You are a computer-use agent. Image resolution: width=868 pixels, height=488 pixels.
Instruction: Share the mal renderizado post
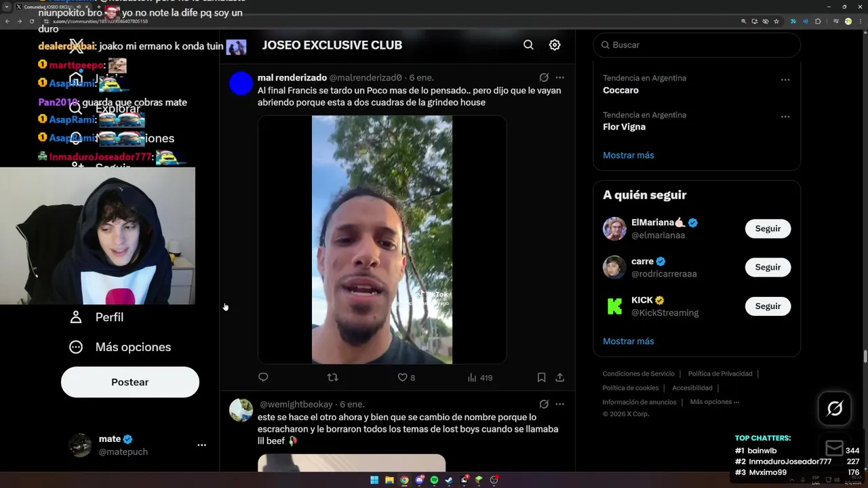(x=560, y=378)
